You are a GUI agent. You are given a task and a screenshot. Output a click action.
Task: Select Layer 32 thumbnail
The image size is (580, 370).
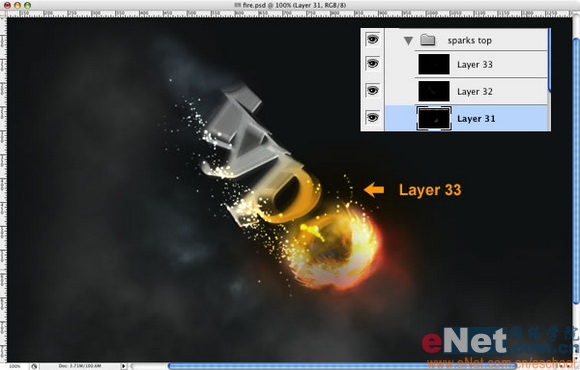434,91
